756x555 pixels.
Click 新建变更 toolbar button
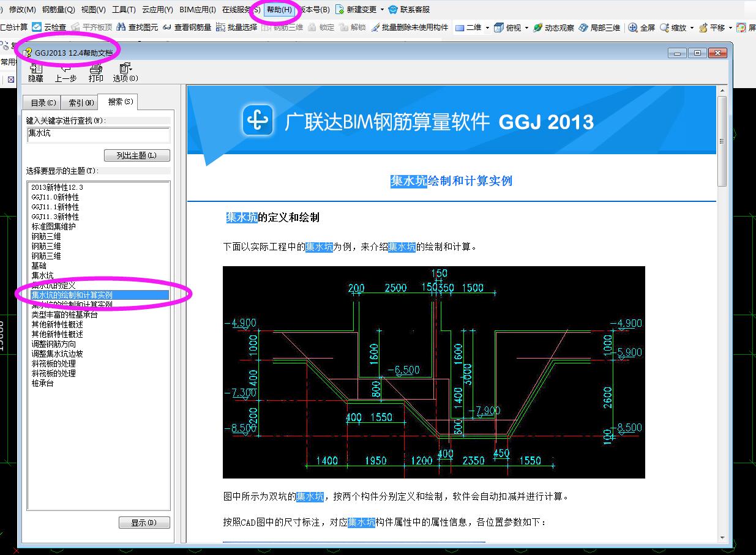pyautogui.click(x=356, y=10)
